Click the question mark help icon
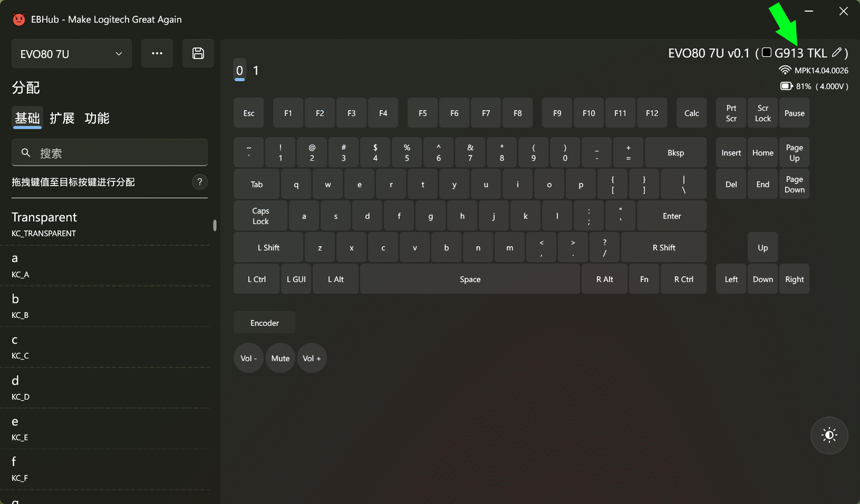The height and width of the screenshot is (504, 860). (199, 182)
